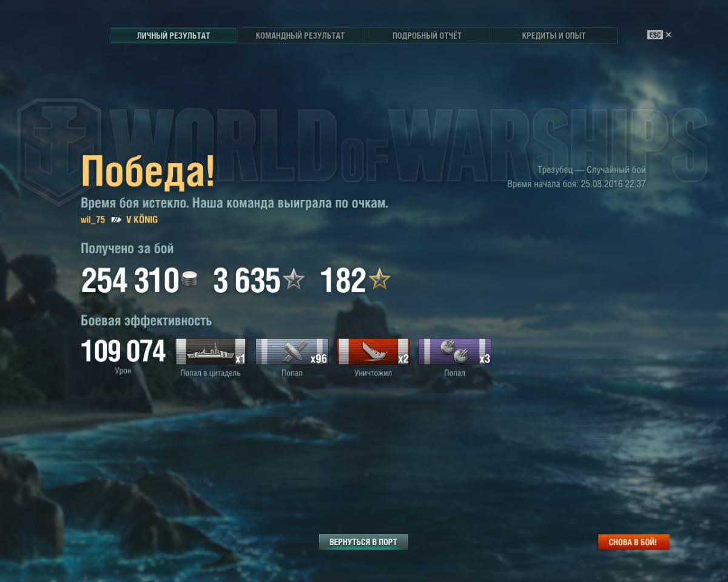This screenshot has width=728, height=582.
Task: Click Вернуться в порт button
Action: point(363,542)
